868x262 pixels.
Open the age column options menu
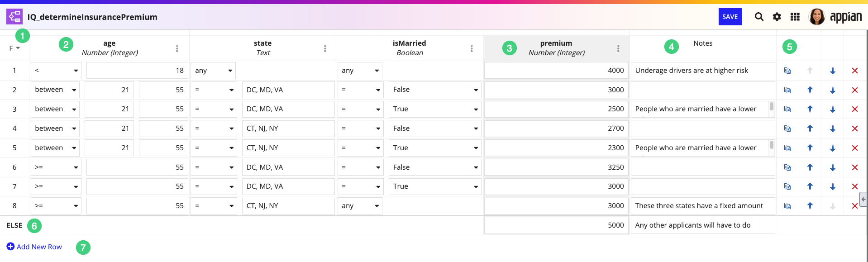coord(177,48)
